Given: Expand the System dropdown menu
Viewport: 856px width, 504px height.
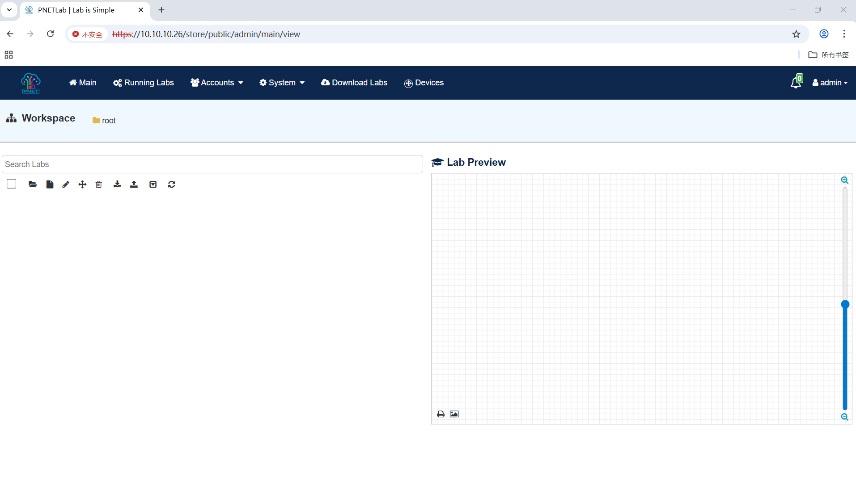Looking at the screenshot, I should (282, 83).
